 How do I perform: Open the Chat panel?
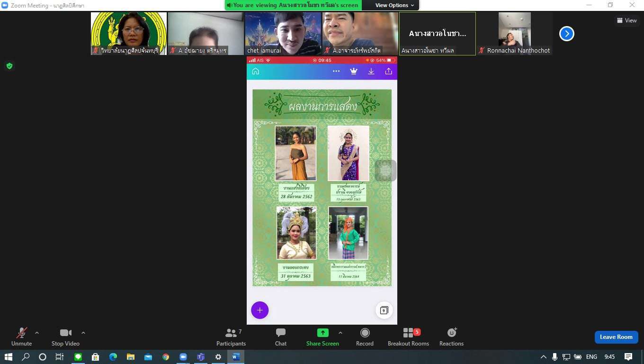point(281,337)
